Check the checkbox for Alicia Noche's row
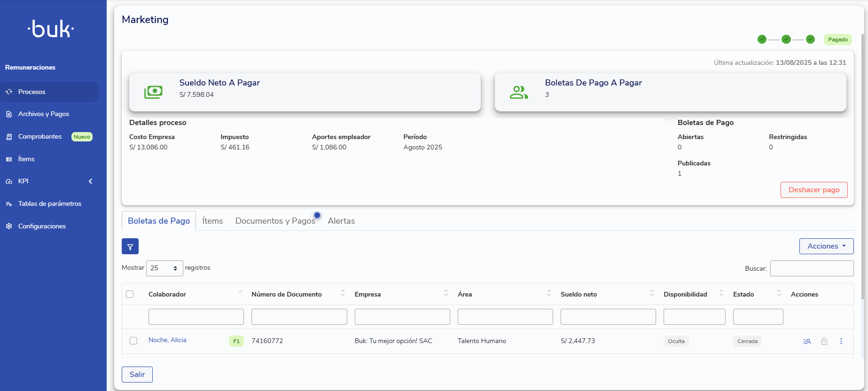Viewport: 868px width, 391px height. tap(133, 341)
